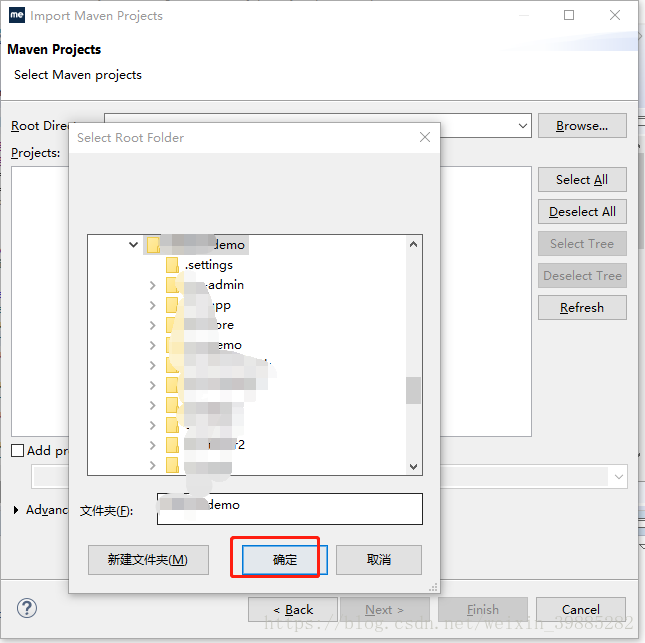The height and width of the screenshot is (643, 645).
Task: Click the folder tree scroll down arrow
Action: 413,467
